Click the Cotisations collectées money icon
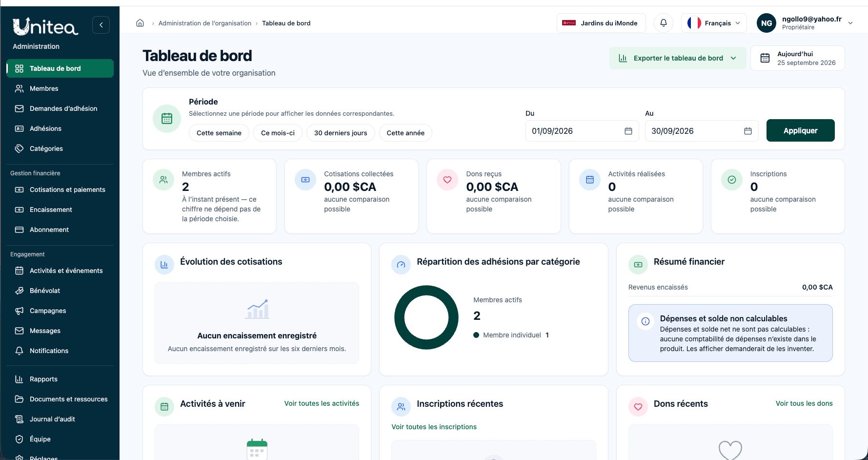This screenshot has width=868, height=460. pos(305,180)
